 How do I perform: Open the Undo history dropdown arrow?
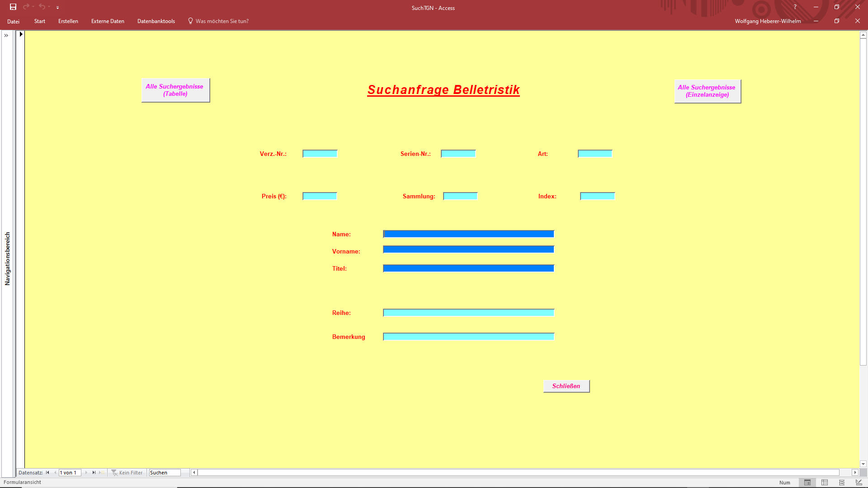point(49,7)
